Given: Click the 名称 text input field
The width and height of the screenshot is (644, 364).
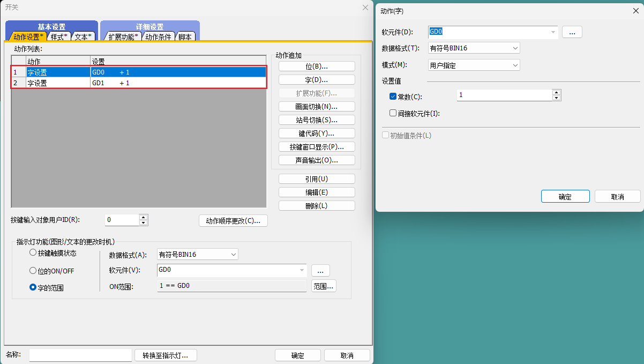Looking at the screenshot, I should [80, 355].
